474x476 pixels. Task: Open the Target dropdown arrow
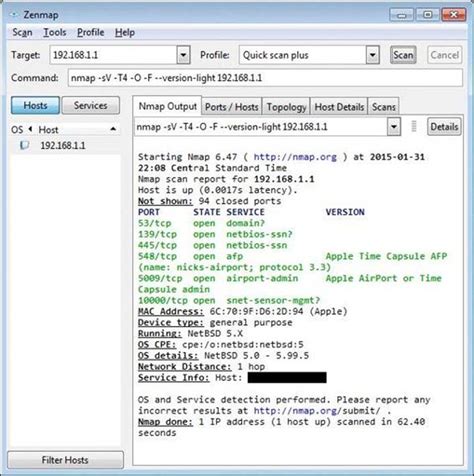(x=183, y=55)
